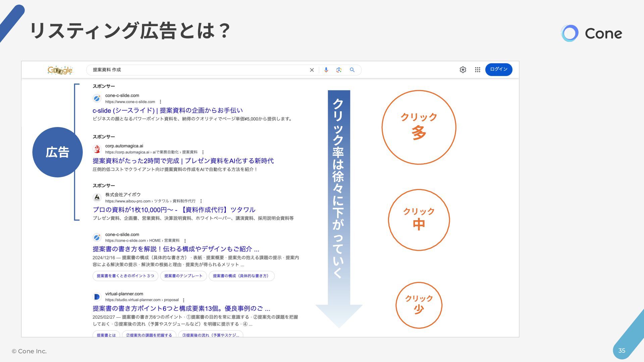Open the Google apps grid icon
Screen dimensions: 644x362
point(477,70)
